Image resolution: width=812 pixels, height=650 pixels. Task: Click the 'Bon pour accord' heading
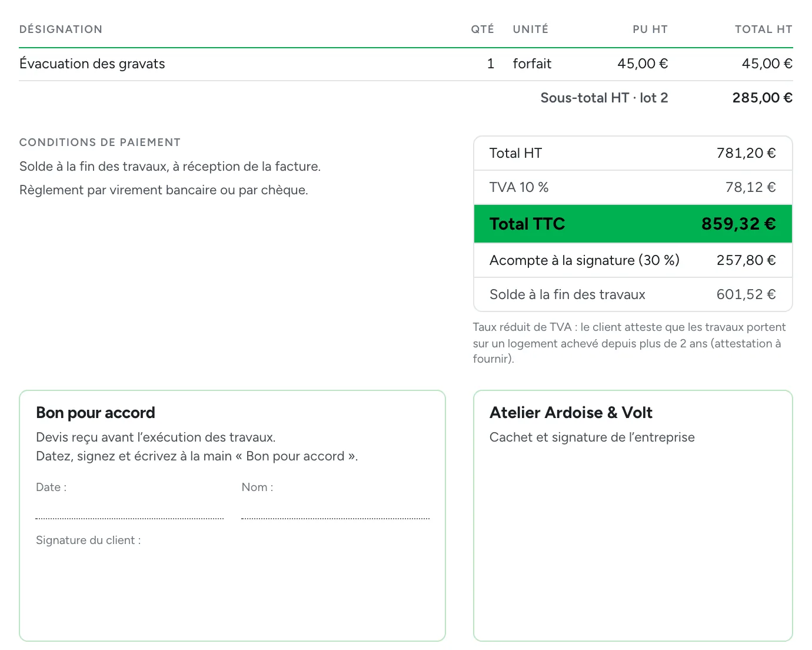(x=95, y=413)
